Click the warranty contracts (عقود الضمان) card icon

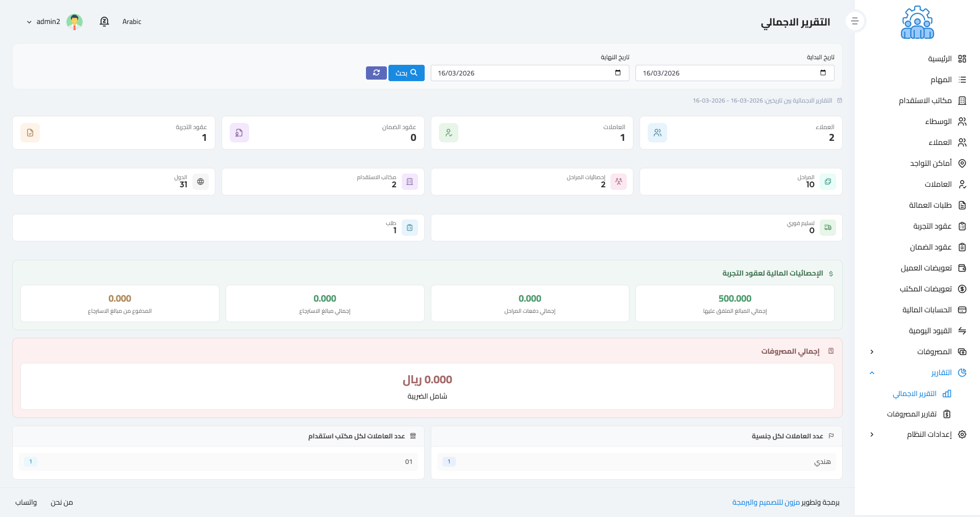(x=239, y=133)
